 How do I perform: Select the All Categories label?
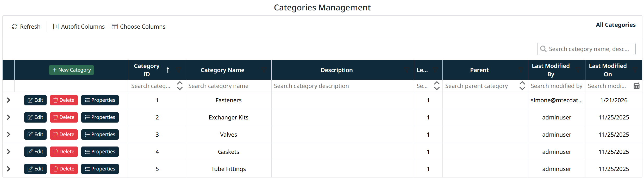615,25
